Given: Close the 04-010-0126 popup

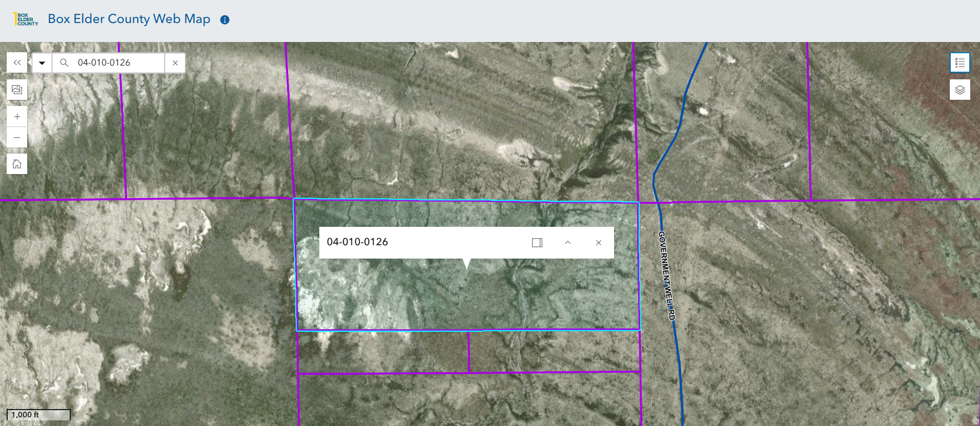Looking at the screenshot, I should click(x=598, y=243).
